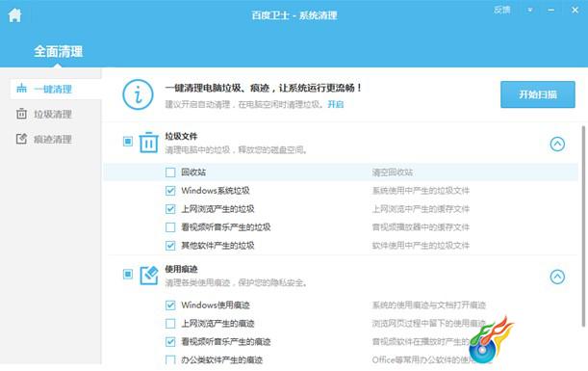
Task: Click the 上网浏览中产生的缓存文件 description
Action: (x=421, y=209)
